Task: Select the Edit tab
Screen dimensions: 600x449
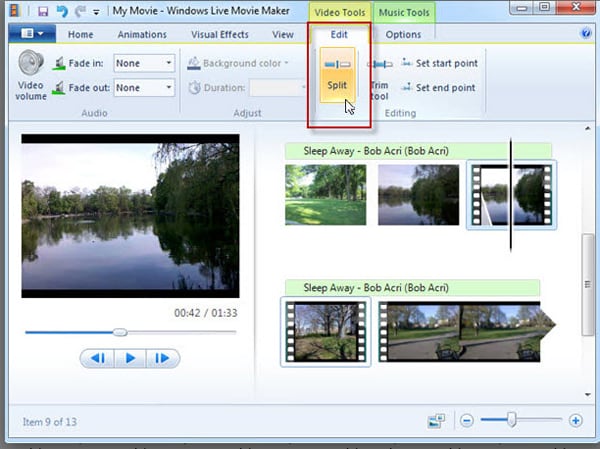Action: pos(339,34)
